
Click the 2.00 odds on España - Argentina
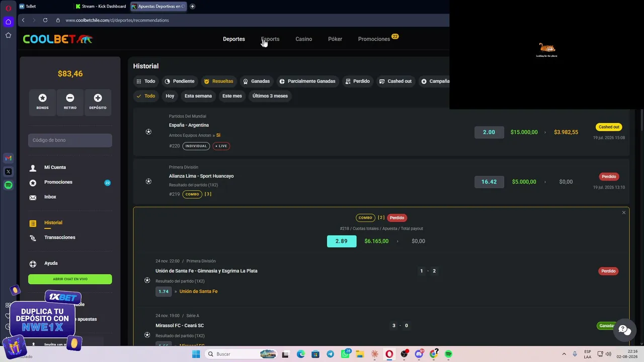coord(489,132)
